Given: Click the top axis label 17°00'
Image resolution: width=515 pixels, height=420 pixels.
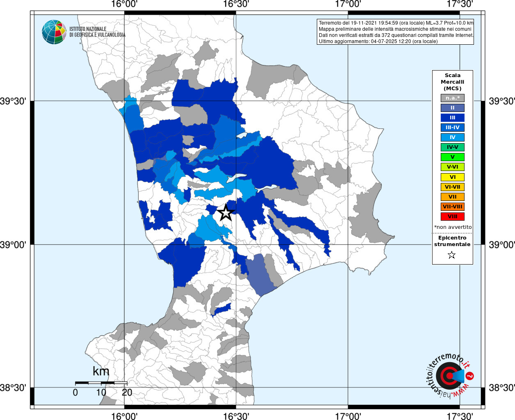Looking at the screenshot, I should 348,4.
